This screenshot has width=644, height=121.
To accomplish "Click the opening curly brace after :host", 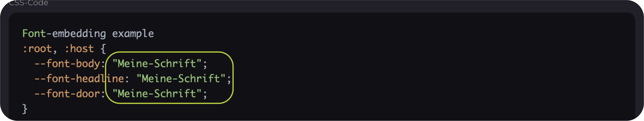I will pyautogui.click(x=103, y=49).
